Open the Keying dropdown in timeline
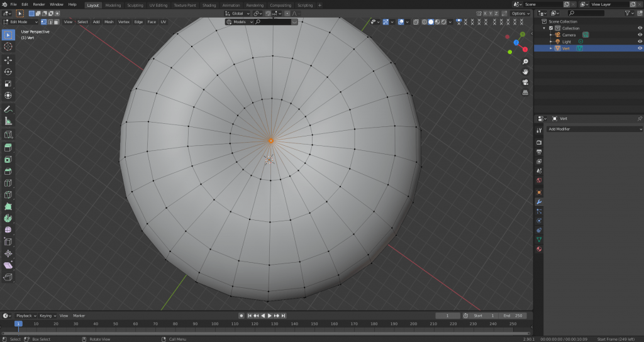The height and width of the screenshot is (342, 644). [x=48, y=316]
